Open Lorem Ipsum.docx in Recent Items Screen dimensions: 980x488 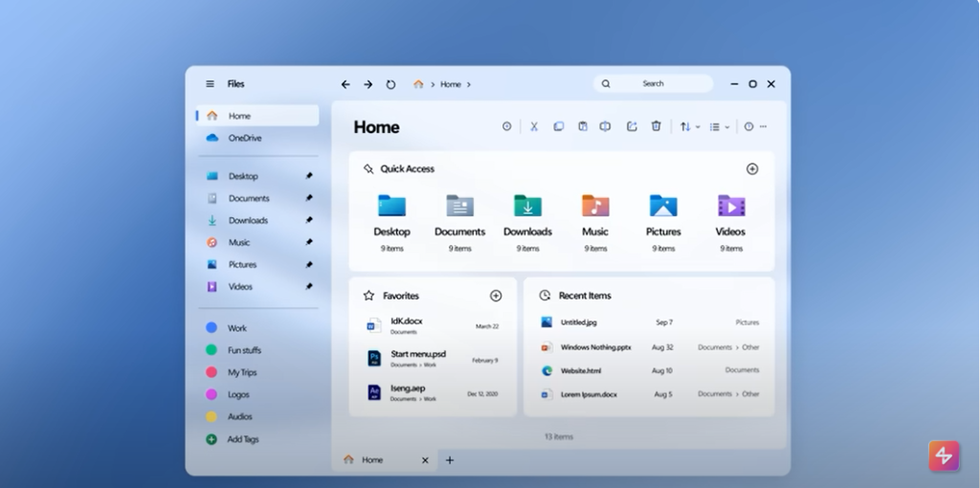[x=650, y=394]
